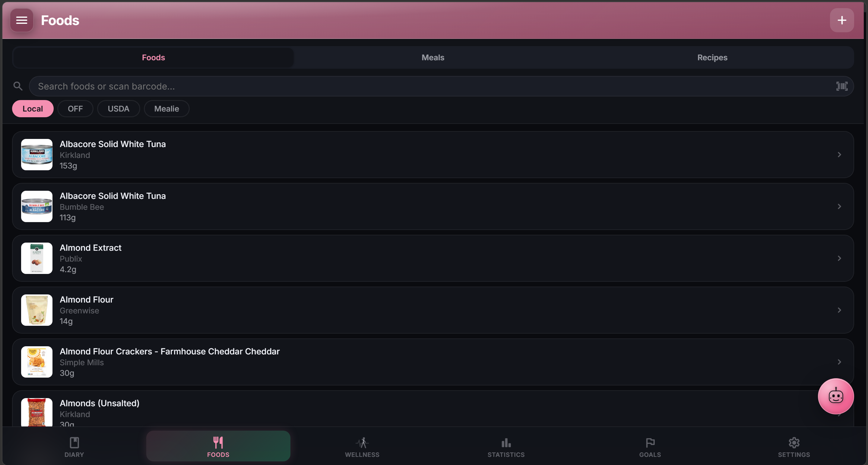Open Goals section
The image size is (868, 465).
point(650,446)
